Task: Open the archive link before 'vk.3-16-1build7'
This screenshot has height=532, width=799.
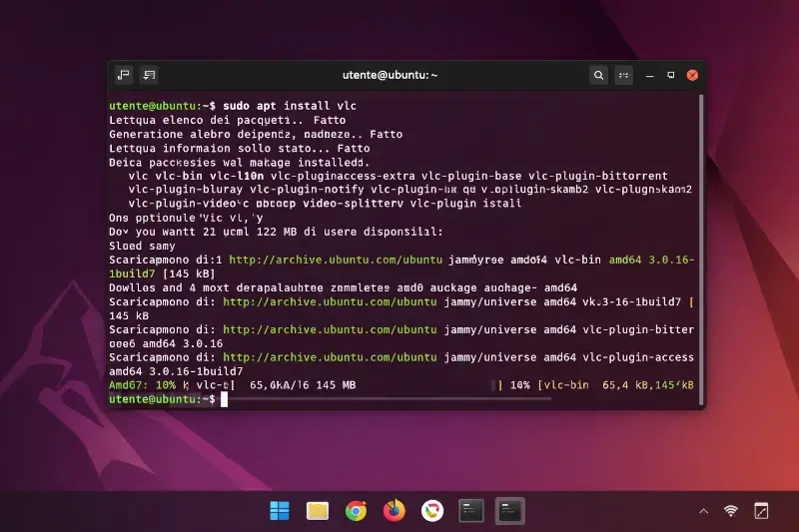Action: 330,301
